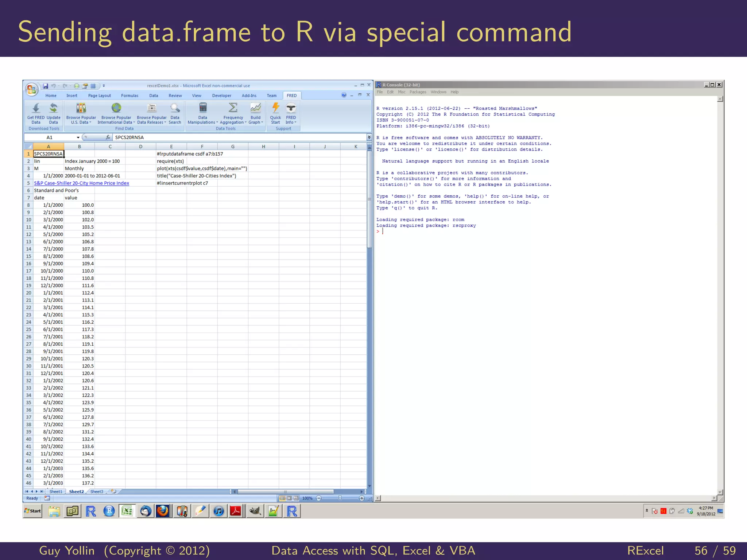The image size is (747, 560).
Task: Switch to Formulas ribbon tab
Action: [129, 96]
